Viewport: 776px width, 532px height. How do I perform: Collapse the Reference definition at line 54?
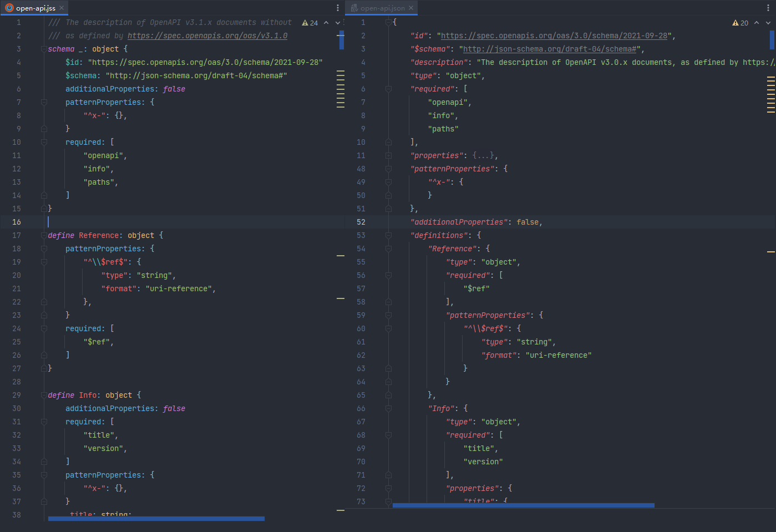coord(388,249)
